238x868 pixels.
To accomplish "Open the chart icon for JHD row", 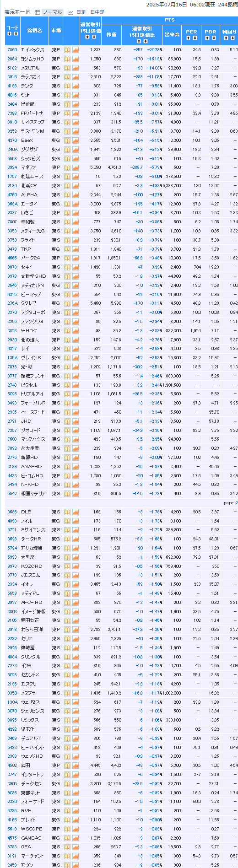I will coord(76,421).
